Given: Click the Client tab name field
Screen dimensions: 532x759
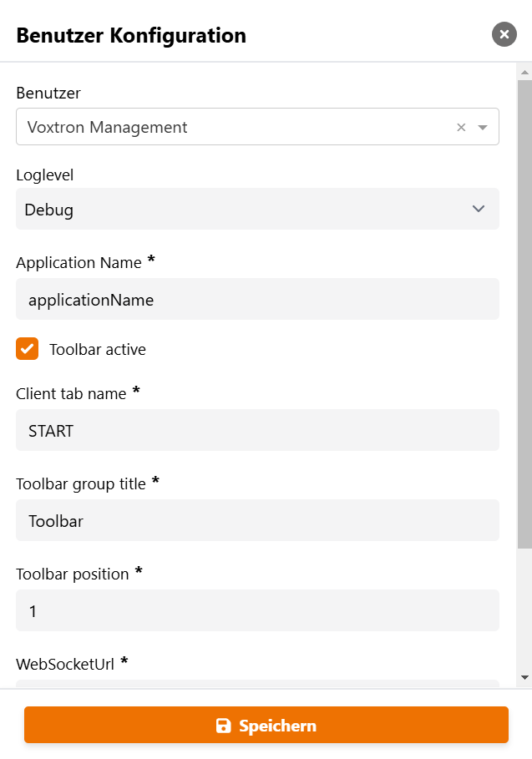Looking at the screenshot, I should (x=257, y=431).
